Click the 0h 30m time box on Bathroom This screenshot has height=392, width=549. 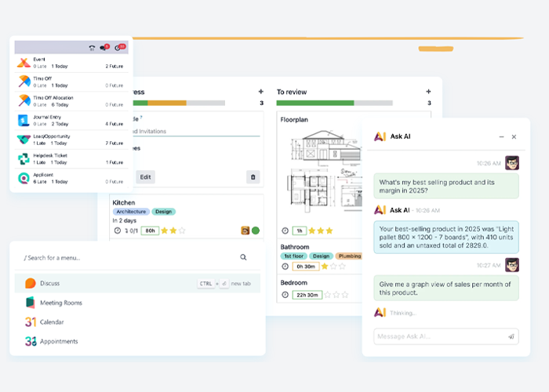point(306,267)
